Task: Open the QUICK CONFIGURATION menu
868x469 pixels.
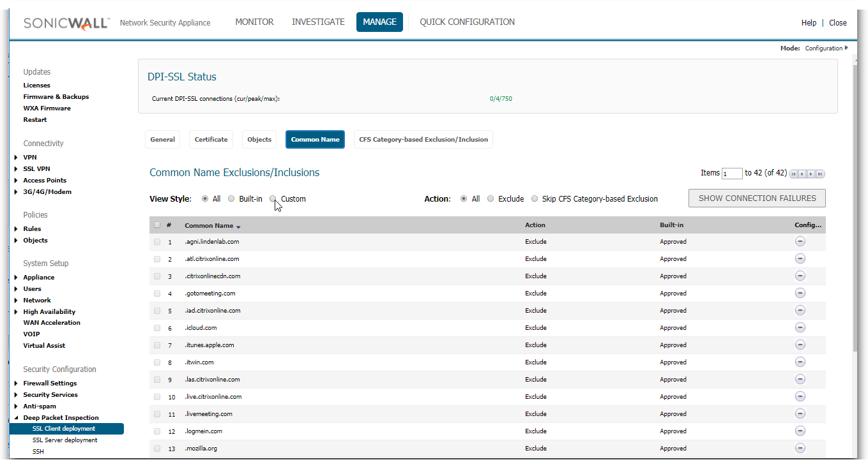Action: (467, 22)
